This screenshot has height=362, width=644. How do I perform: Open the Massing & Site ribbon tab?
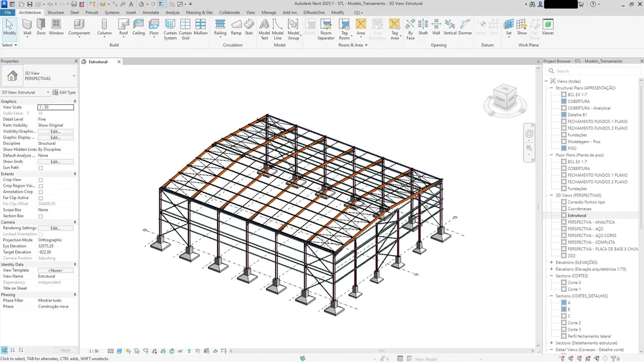pos(199,12)
